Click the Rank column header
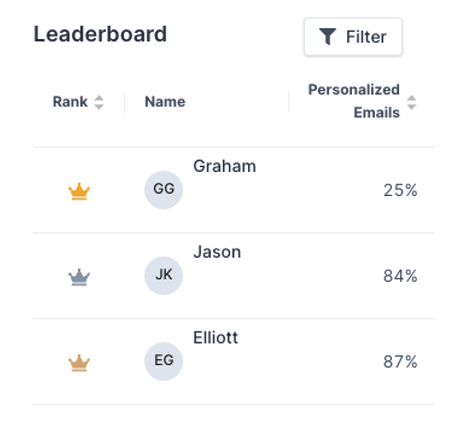Image resolution: width=451 pixels, height=424 pixels. 70,102
